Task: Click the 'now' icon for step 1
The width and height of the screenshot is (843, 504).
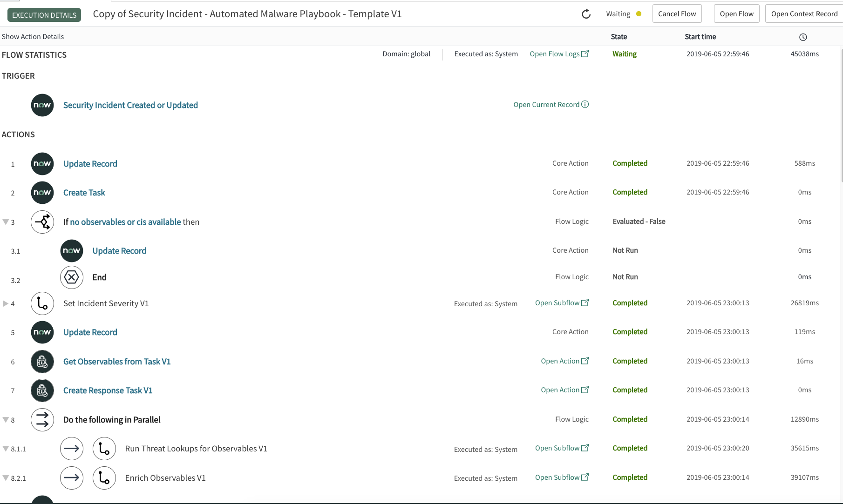Action: pyautogui.click(x=42, y=164)
